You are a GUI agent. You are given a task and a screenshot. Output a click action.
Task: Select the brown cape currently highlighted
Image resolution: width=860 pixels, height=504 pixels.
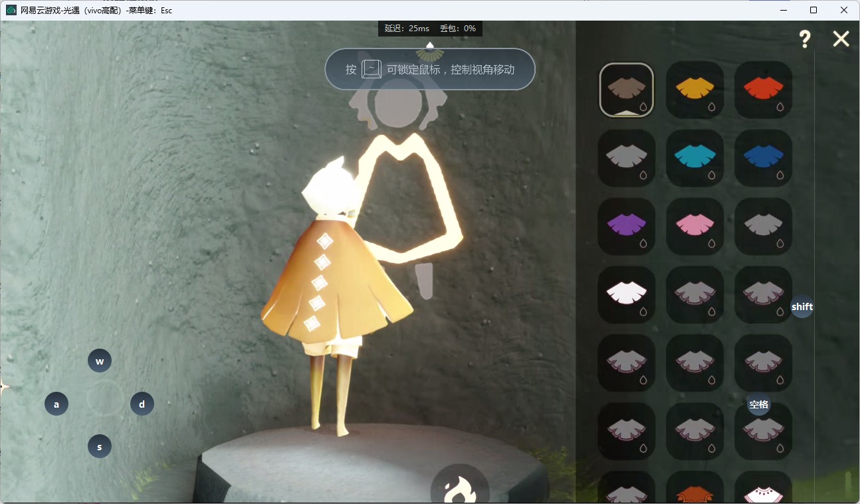(626, 90)
